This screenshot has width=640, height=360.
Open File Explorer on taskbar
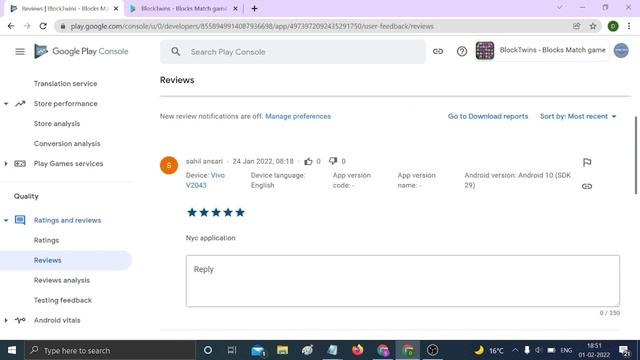[x=282, y=350]
